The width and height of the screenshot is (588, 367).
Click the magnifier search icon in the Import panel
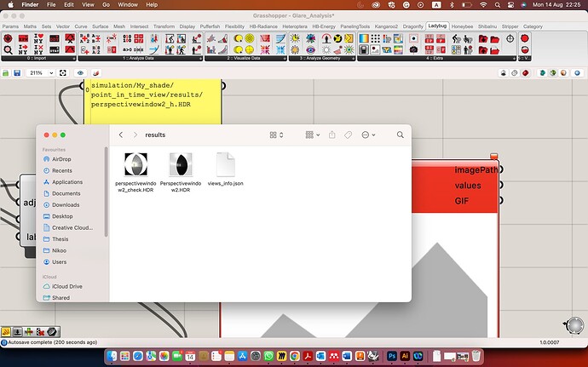click(x=8, y=49)
